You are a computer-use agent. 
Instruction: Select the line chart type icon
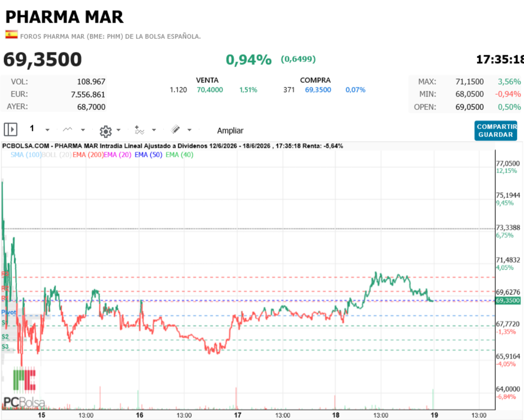[x=68, y=130]
